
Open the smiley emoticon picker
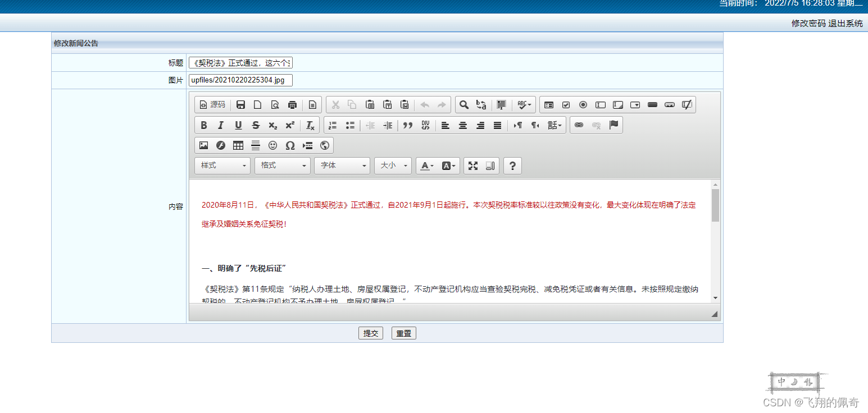click(x=272, y=145)
